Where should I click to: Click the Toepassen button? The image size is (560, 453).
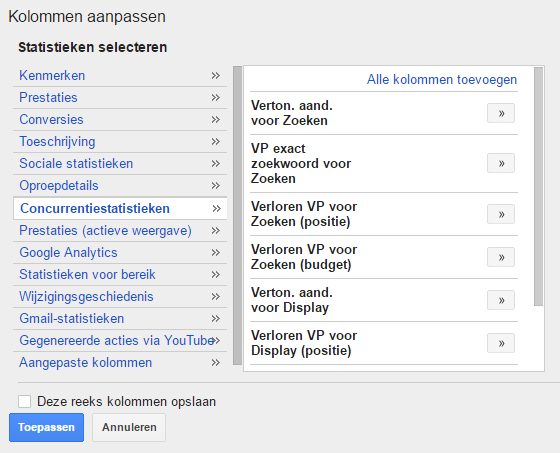coord(46,427)
